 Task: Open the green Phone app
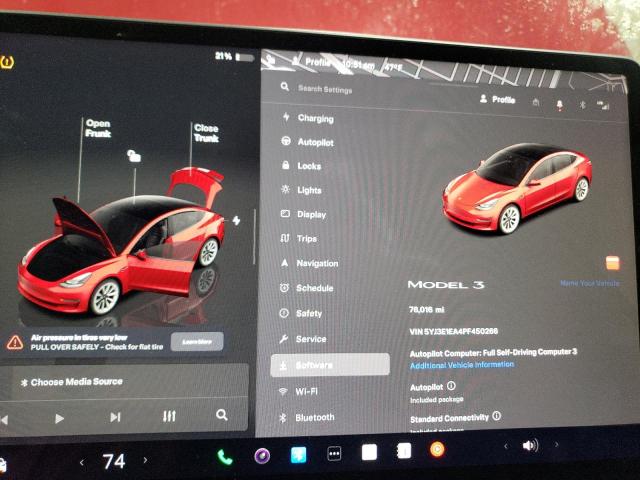[224, 457]
